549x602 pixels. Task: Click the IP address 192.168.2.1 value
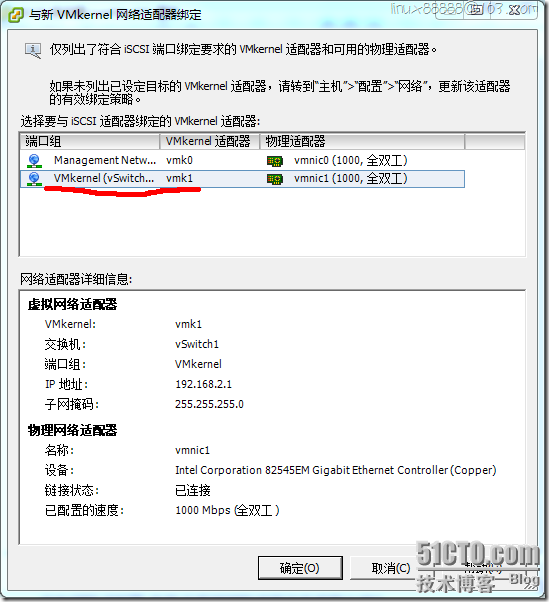[203, 384]
